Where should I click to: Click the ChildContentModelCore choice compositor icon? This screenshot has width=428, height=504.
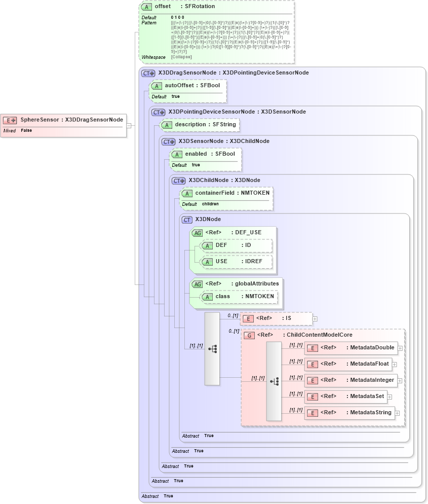274,381
